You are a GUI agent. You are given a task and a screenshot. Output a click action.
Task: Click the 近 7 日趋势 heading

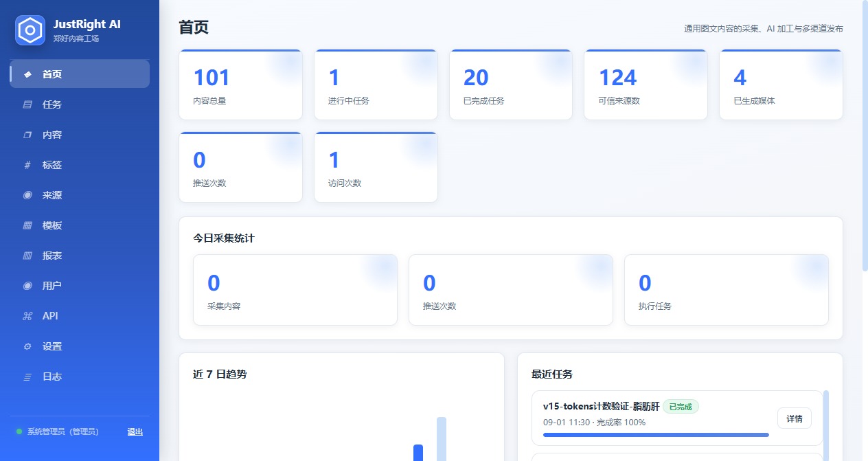pyautogui.click(x=220, y=374)
